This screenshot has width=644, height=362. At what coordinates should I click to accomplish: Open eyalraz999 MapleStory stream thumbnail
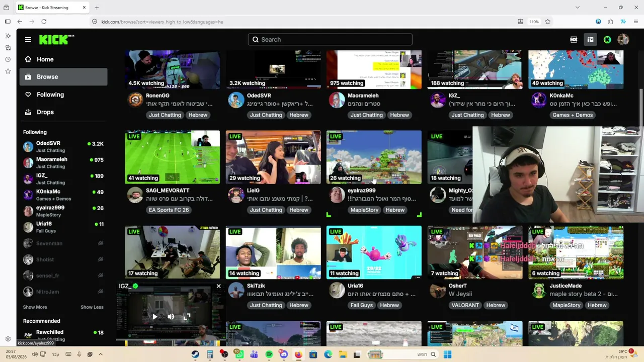coord(374,157)
